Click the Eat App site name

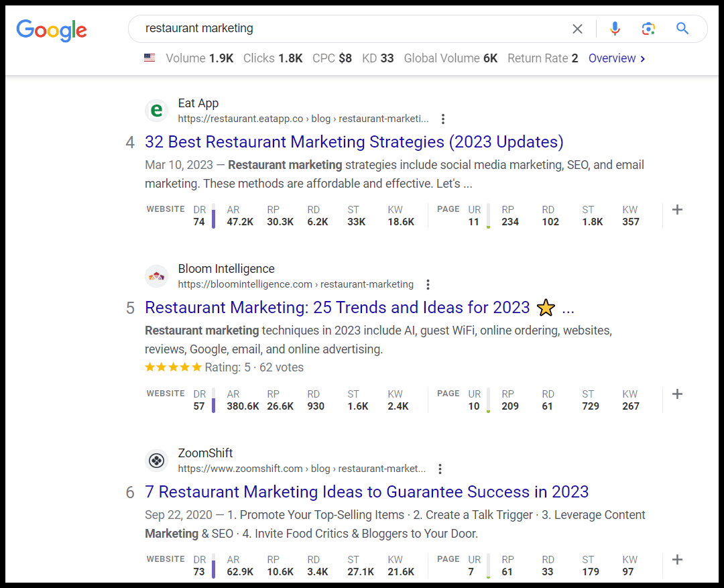pyautogui.click(x=198, y=103)
